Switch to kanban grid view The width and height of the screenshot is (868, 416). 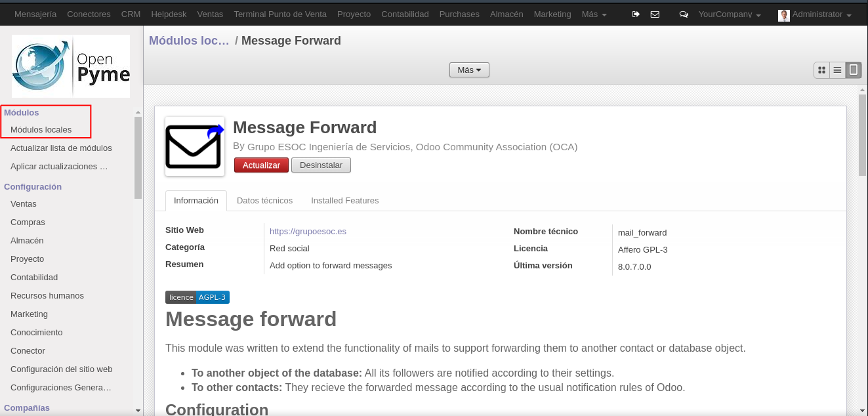[x=821, y=70]
